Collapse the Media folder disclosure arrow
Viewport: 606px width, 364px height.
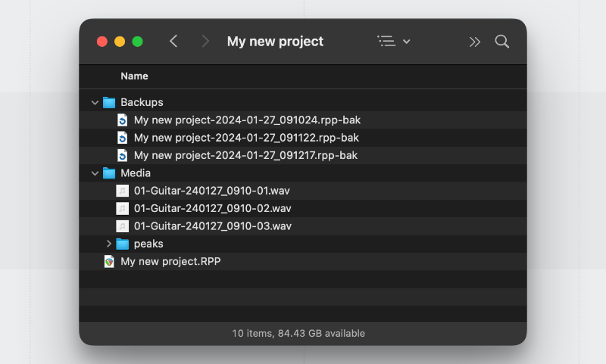tap(95, 173)
